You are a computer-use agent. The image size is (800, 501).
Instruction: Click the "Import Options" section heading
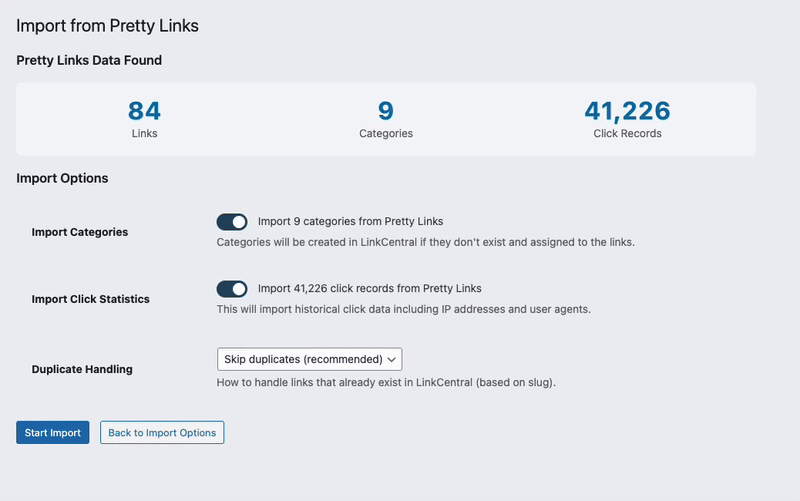62,178
